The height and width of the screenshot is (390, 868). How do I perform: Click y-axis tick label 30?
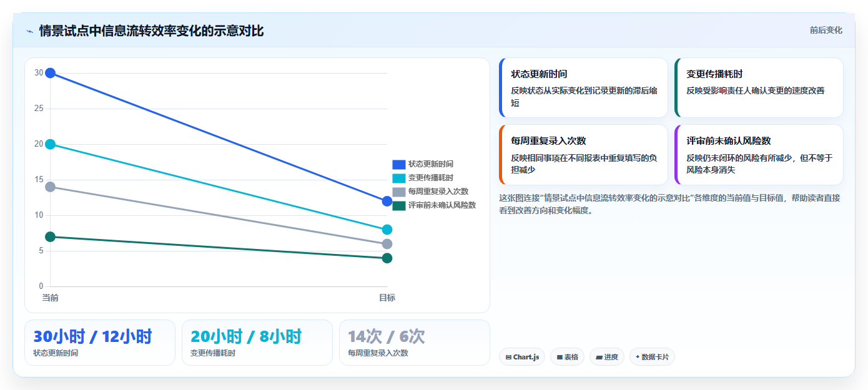(39, 73)
